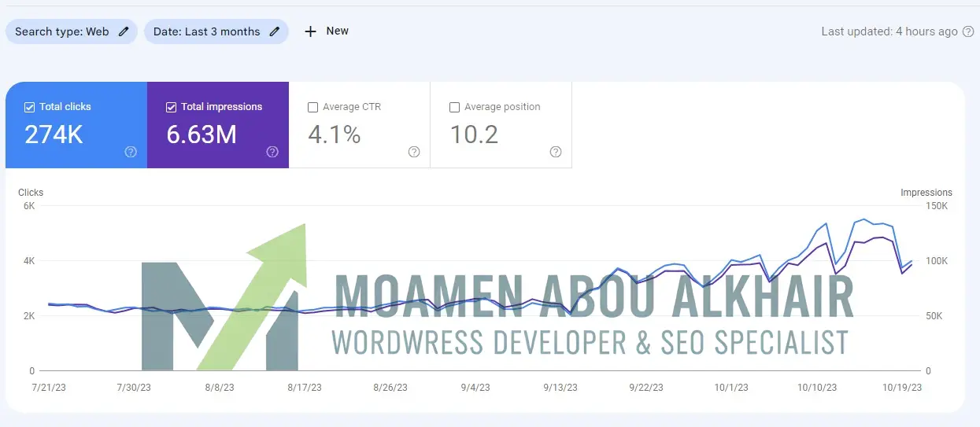Viewport: 980px width, 427px height.
Task: Open help icon in Average position card
Action: tap(556, 152)
